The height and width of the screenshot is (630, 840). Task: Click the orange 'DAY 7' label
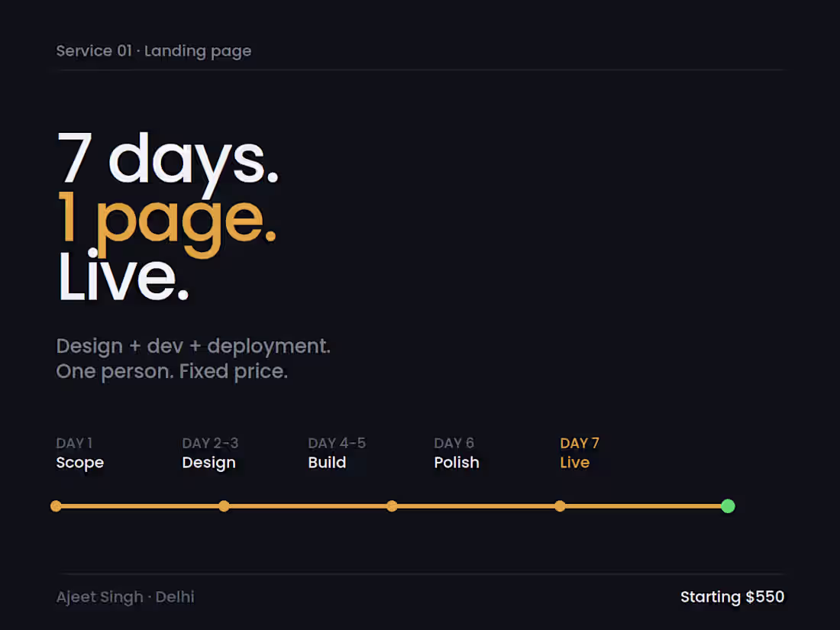point(580,443)
